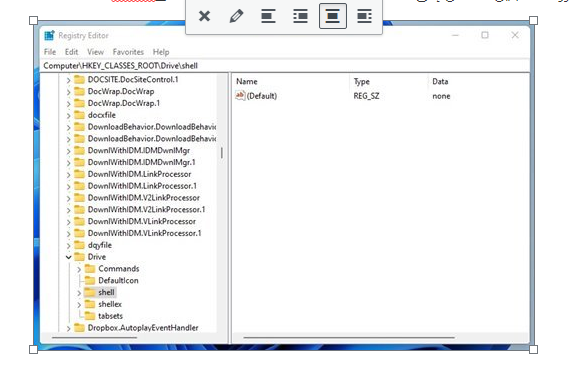Apply the right wrap alignment icon
Viewport: 570px width, 366px height.
(364, 16)
